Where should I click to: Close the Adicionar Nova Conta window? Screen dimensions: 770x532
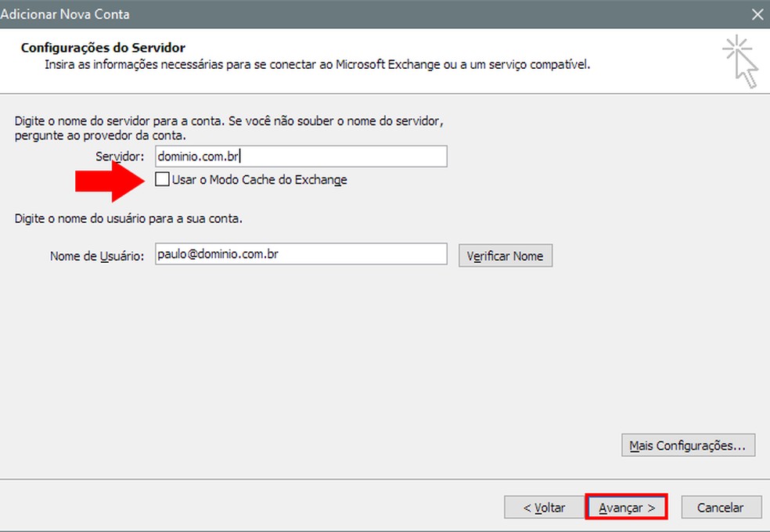click(754, 14)
